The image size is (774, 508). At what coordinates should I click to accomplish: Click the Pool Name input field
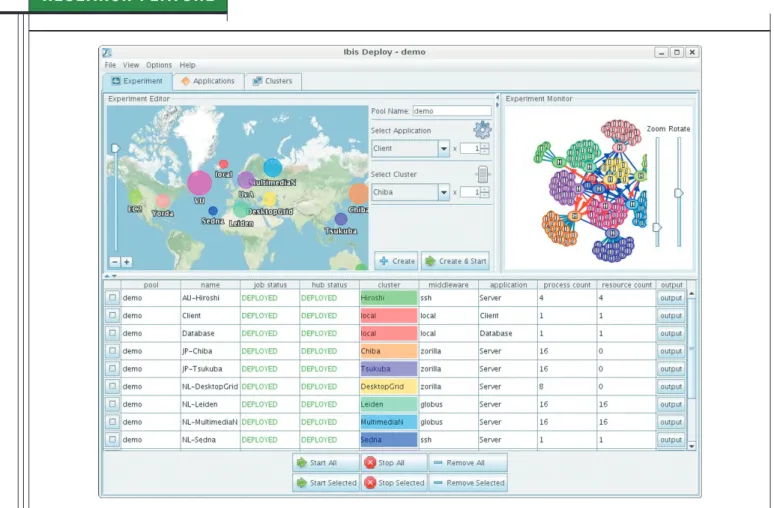[452, 111]
